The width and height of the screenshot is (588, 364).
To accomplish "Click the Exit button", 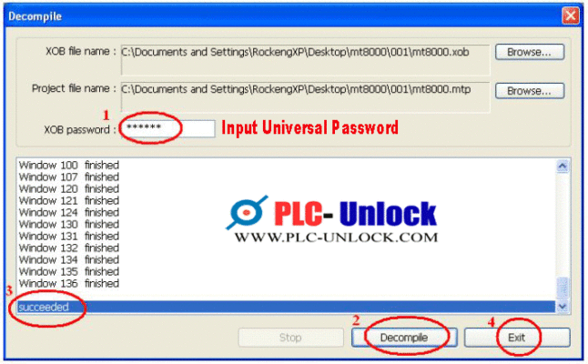I will coord(517,338).
